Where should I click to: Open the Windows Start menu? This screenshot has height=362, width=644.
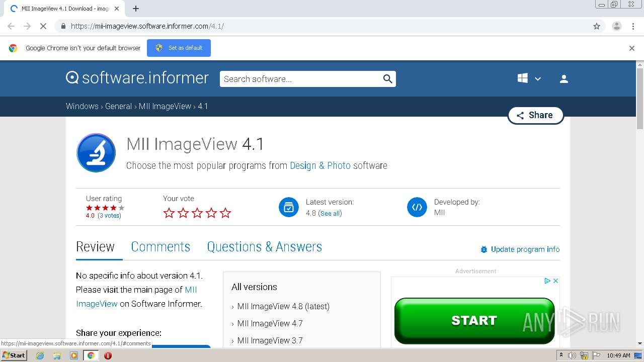click(x=14, y=355)
